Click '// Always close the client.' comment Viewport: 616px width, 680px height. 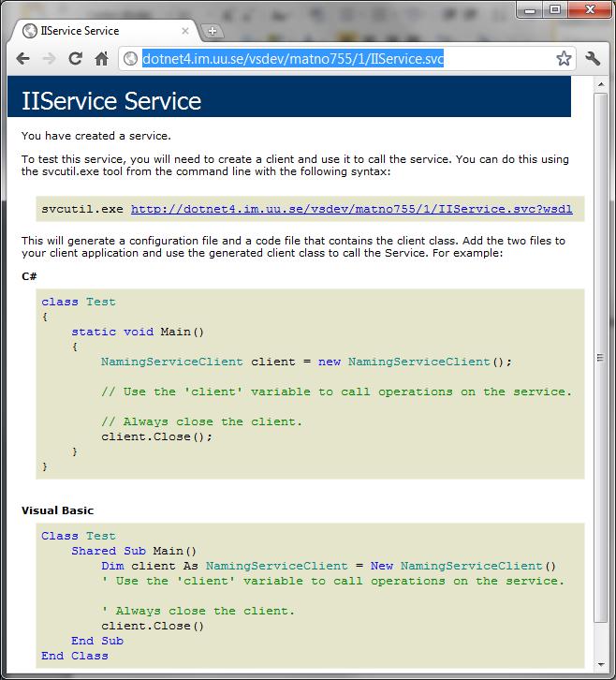(201, 421)
